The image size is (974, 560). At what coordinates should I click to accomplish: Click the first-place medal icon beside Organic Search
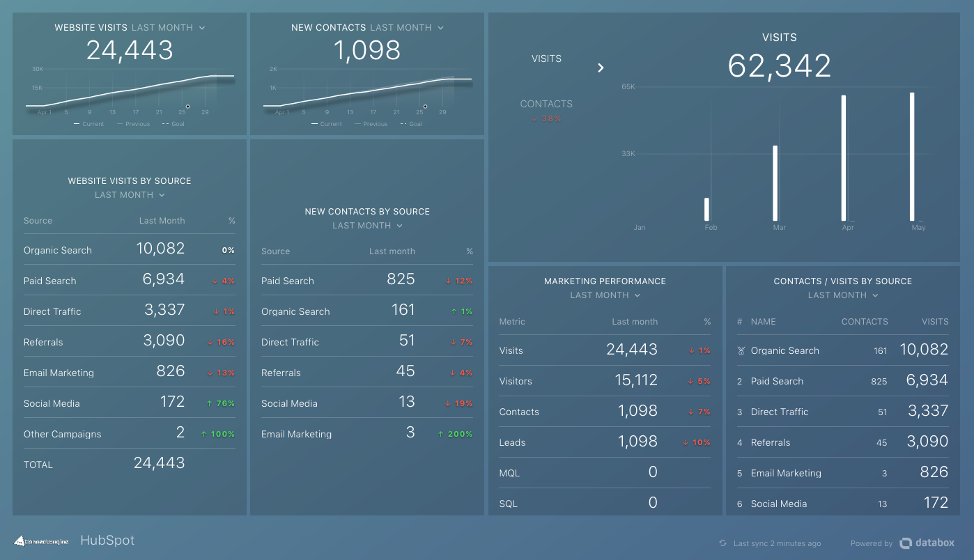pos(740,350)
